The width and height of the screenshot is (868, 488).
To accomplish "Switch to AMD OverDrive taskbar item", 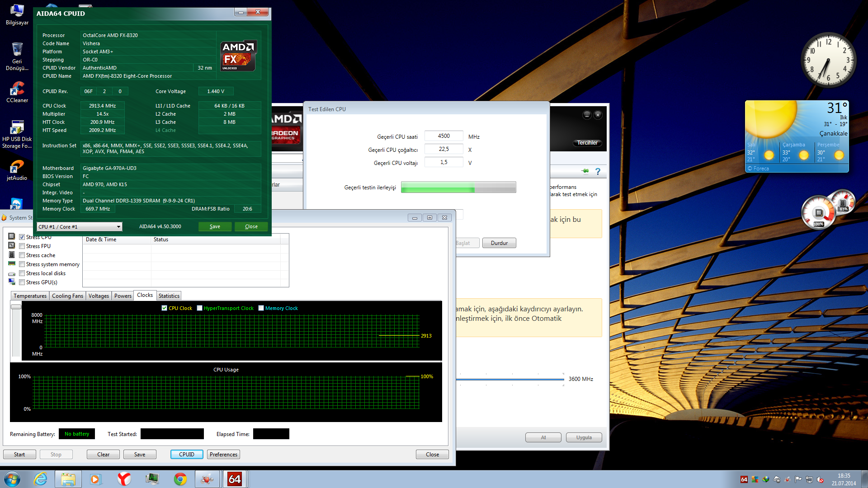I will [208, 479].
